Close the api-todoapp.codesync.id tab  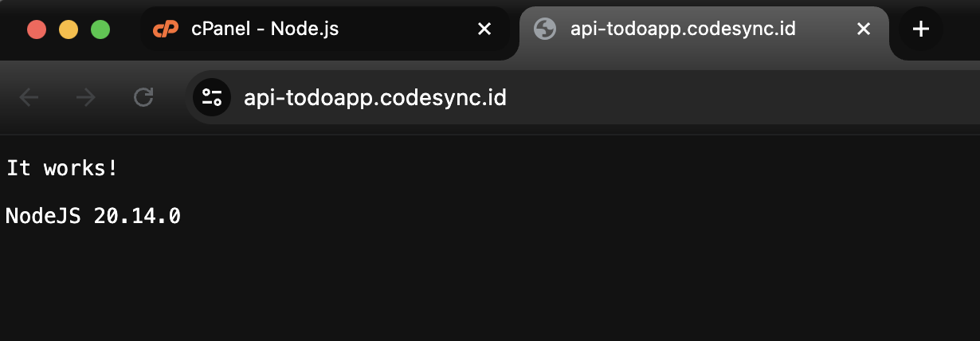(863, 29)
